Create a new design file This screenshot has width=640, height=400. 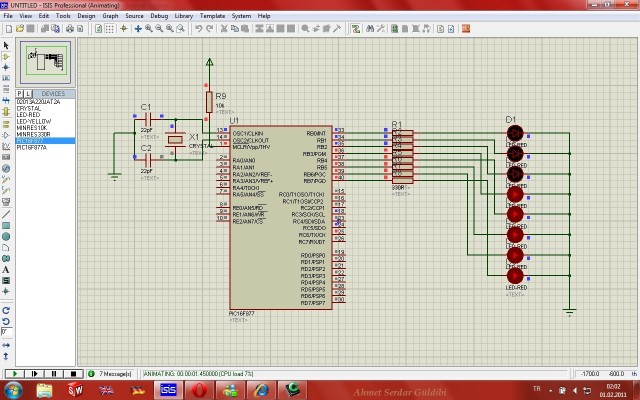(x=9, y=29)
